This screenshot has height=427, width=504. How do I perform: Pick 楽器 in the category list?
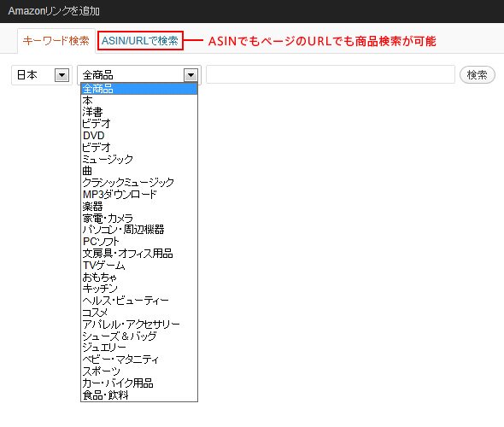coord(139,207)
